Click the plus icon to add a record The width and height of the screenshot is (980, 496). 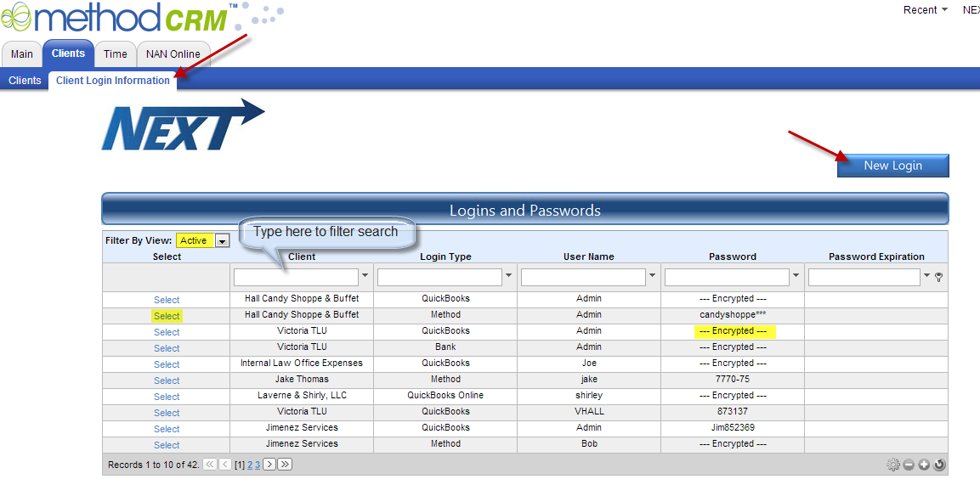(924, 465)
